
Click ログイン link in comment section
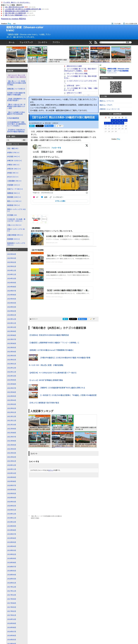point(51,470)
